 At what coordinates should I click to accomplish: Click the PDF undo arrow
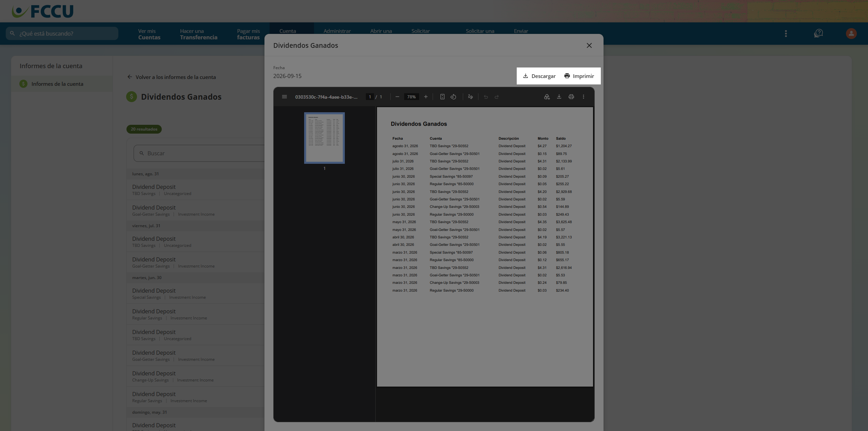click(486, 97)
